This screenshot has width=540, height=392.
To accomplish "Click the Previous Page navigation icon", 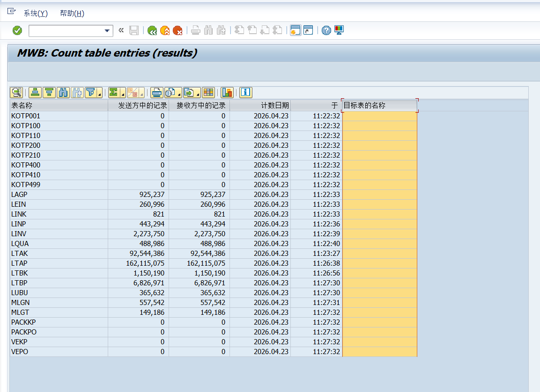I will click(252, 30).
